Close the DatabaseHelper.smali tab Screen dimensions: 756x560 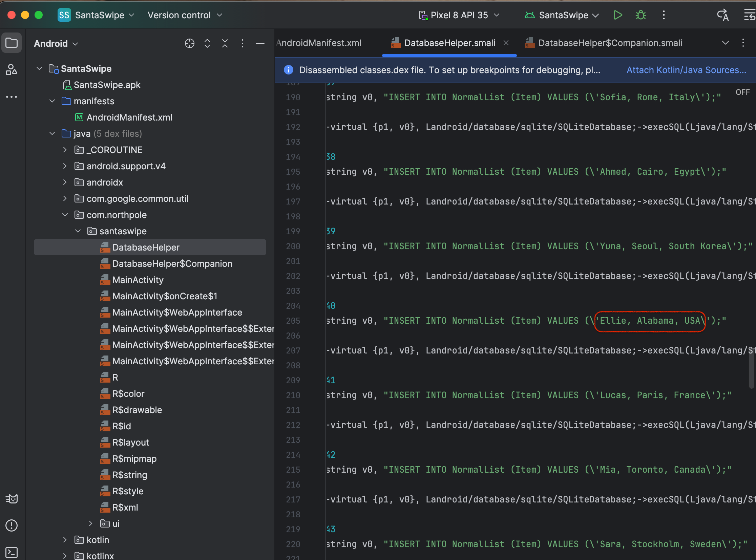pyautogui.click(x=506, y=43)
